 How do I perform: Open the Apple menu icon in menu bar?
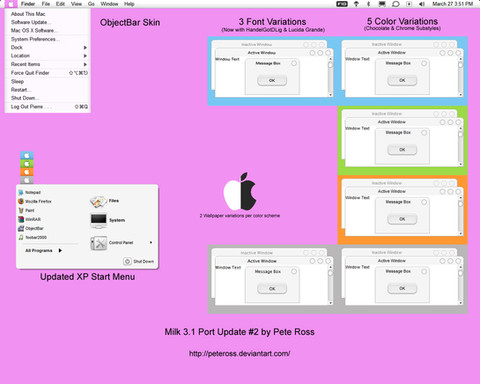point(11,4)
